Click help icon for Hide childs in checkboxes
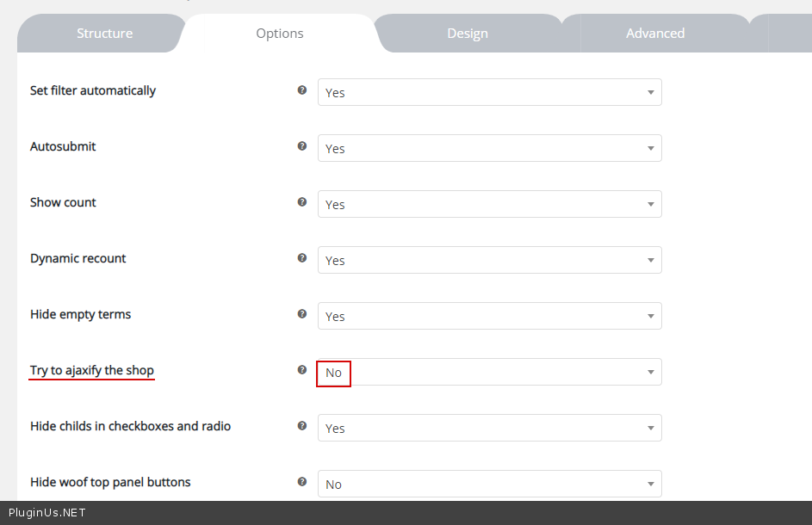 302,425
